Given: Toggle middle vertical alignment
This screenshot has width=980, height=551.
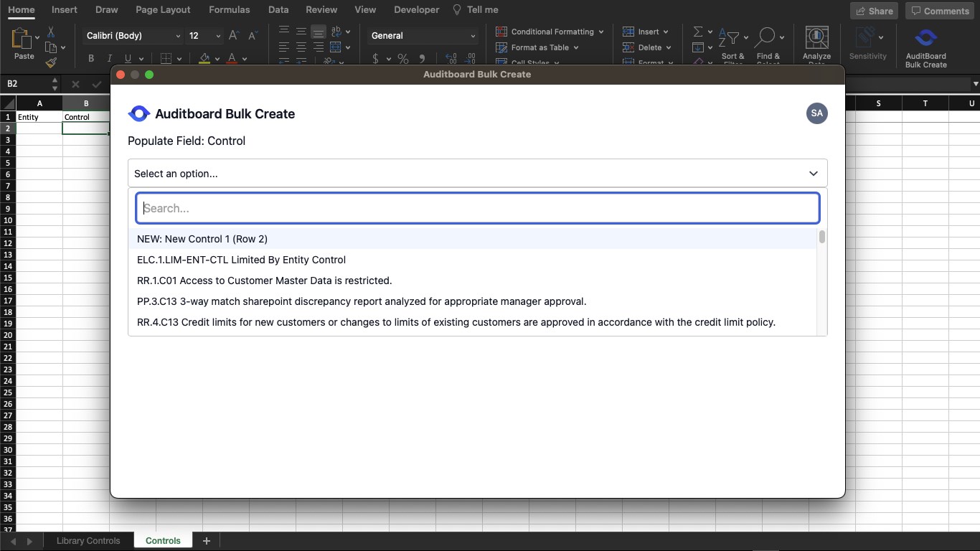Looking at the screenshot, I should tap(301, 32).
